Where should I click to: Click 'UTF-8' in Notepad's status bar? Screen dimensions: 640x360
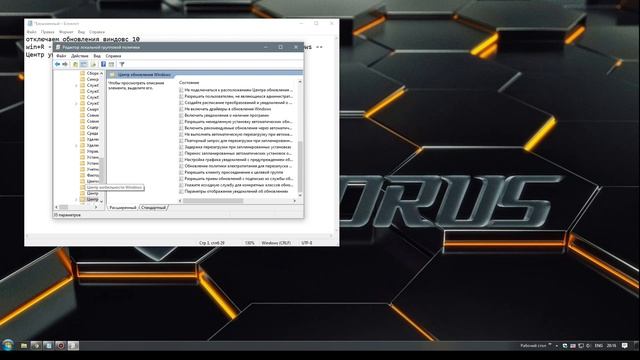click(307, 243)
